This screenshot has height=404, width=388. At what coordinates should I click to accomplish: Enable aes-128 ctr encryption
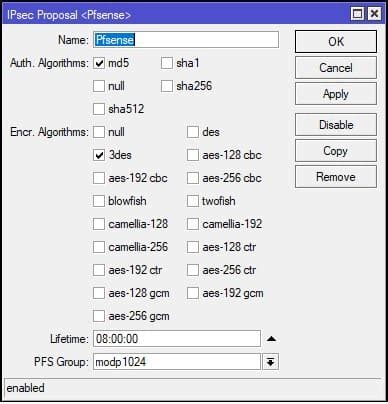193,247
